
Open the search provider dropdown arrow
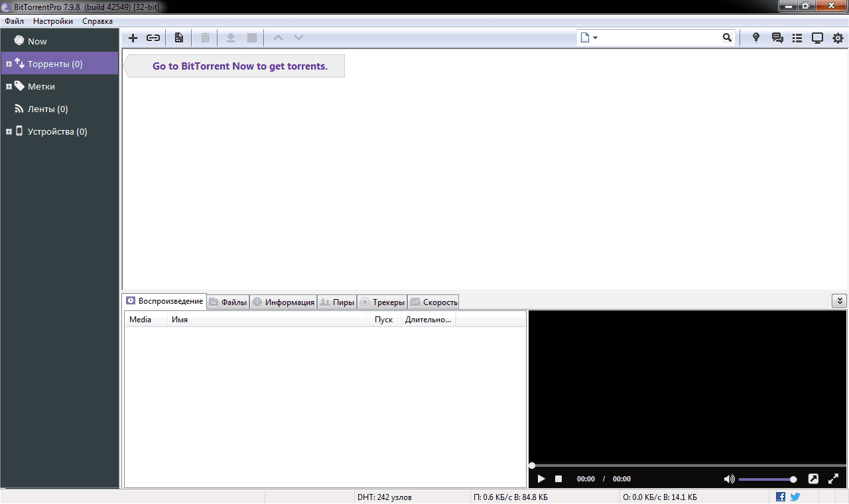coord(595,38)
